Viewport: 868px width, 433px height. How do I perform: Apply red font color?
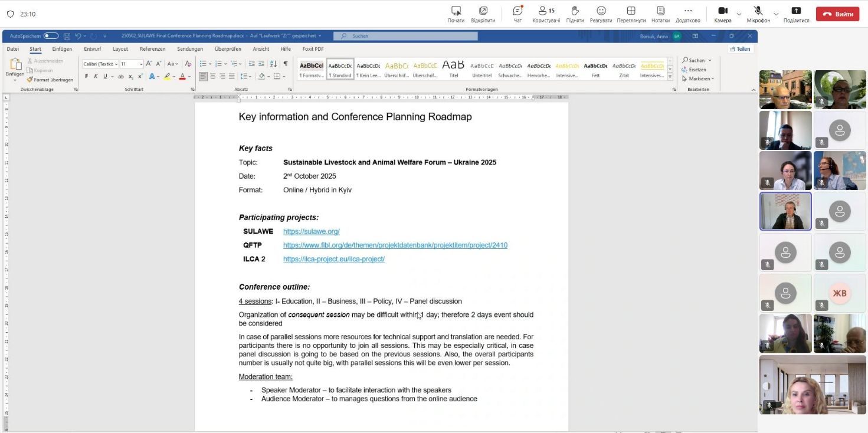tap(182, 76)
